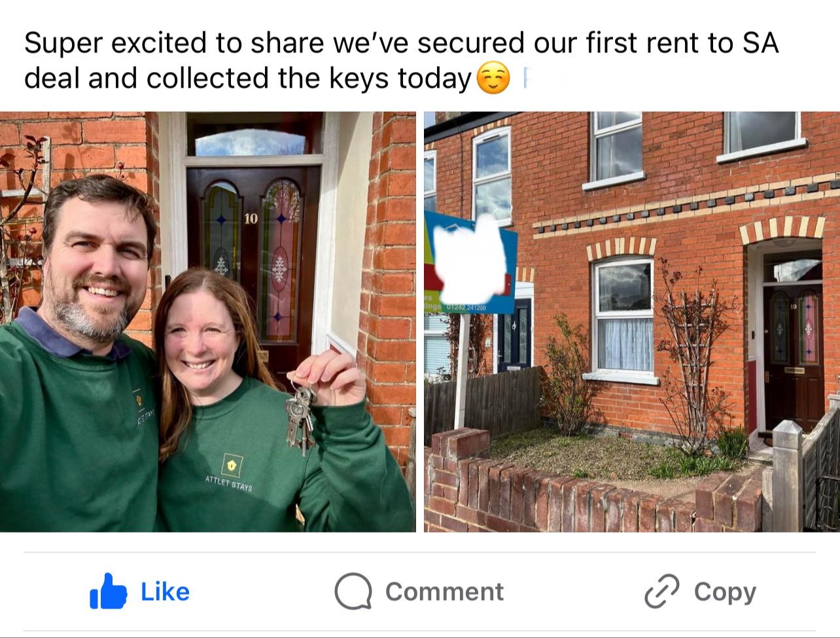
Task: Select the "Copy" text label
Action: click(725, 592)
